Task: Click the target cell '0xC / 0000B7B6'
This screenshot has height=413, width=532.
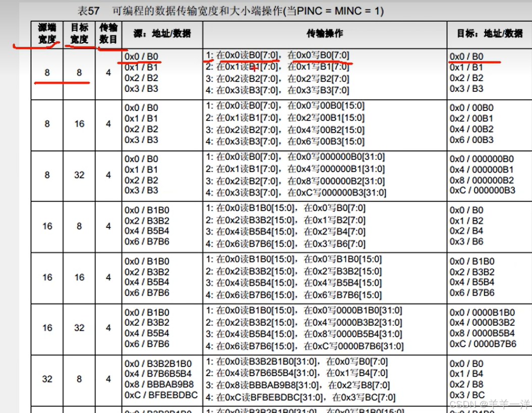Action: point(483,344)
